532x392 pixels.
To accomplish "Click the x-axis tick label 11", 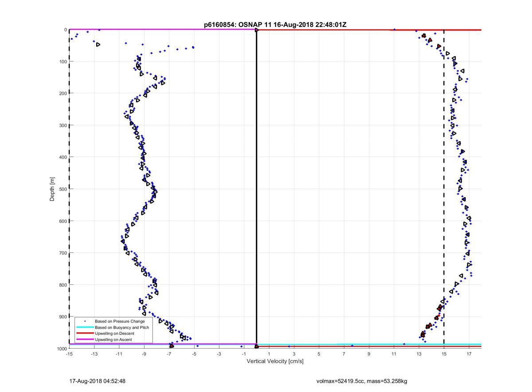I will (x=394, y=354).
